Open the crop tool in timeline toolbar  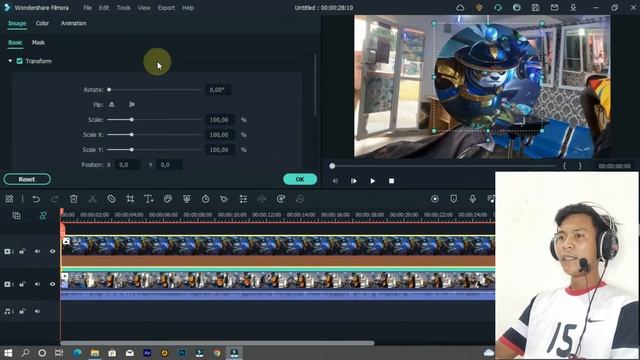click(130, 199)
